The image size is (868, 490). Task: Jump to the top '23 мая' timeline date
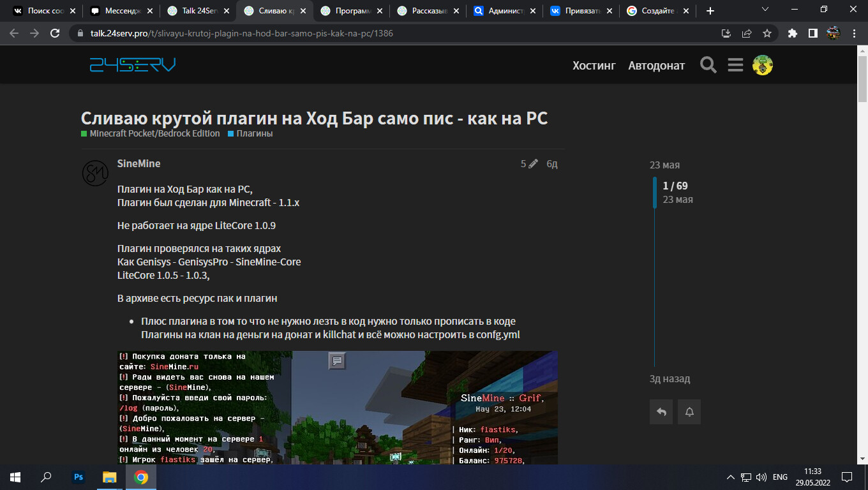tap(664, 165)
